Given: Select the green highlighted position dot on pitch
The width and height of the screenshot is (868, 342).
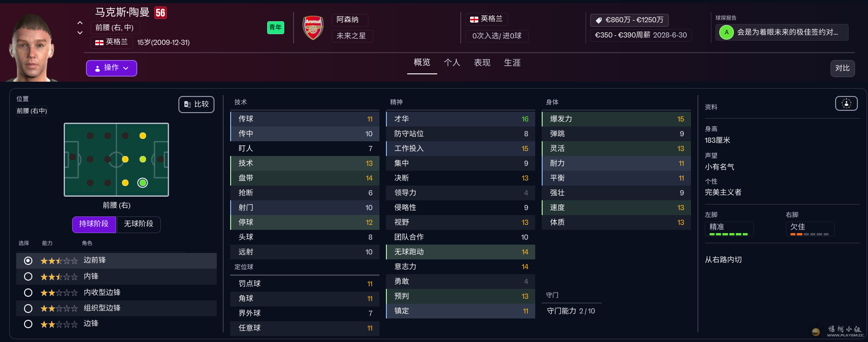Looking at the screenshot, I should pos(143,183).
